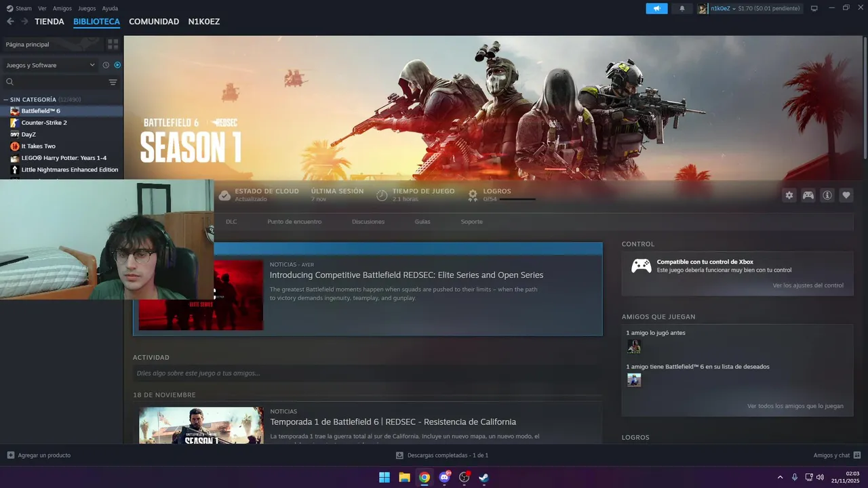Viewport: 868px width, 488px height.
Task: Open the DLC tab
Action: tap(231, 222)
